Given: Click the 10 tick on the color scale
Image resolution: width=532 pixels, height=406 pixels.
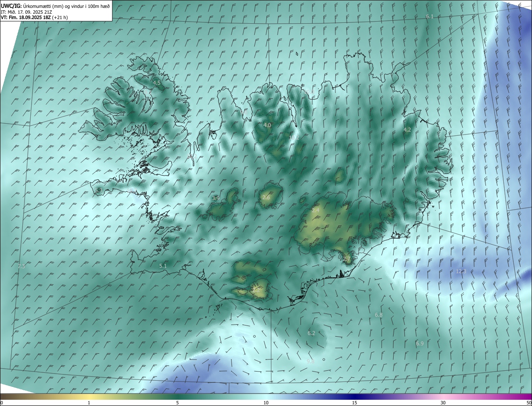Looking at the screenshot, I should (266, 403).
